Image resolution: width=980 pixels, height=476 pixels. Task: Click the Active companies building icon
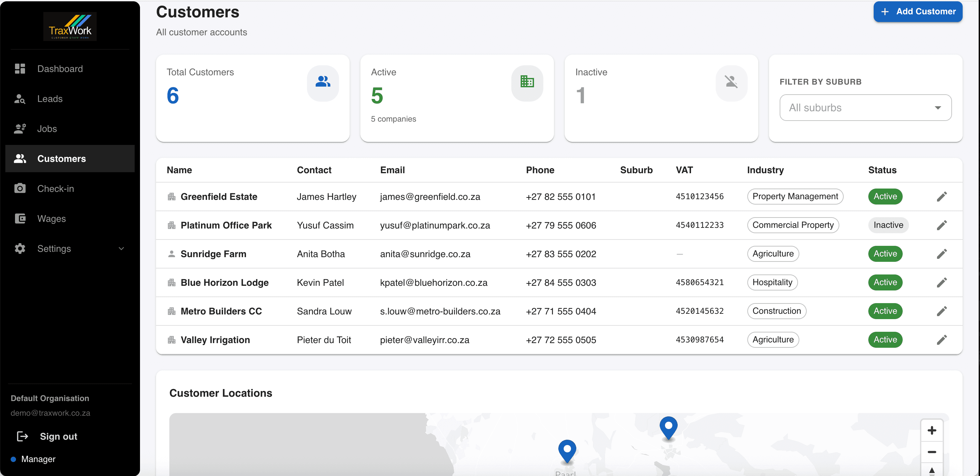click(x=527, y=81)
